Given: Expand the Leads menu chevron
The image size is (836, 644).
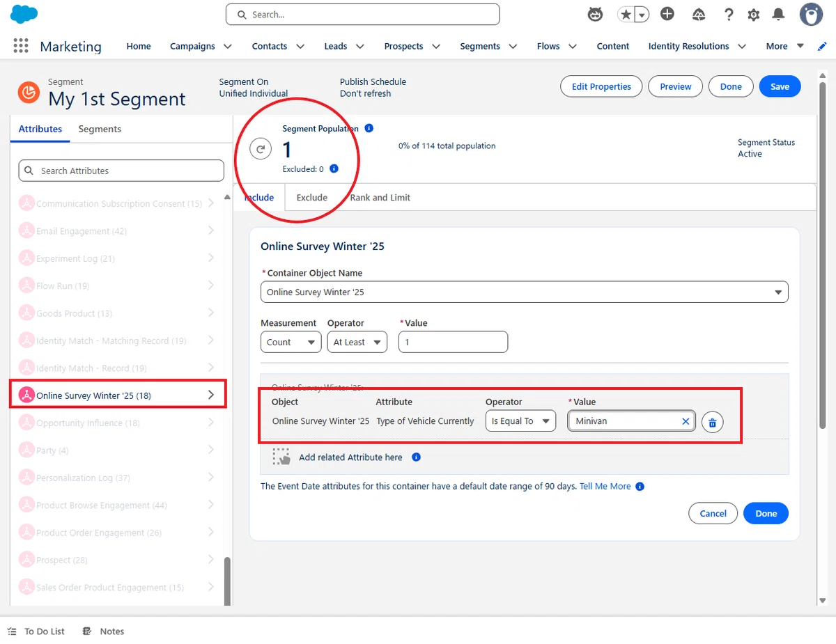Looking at the screenshot, I should (x=360, y=46).
